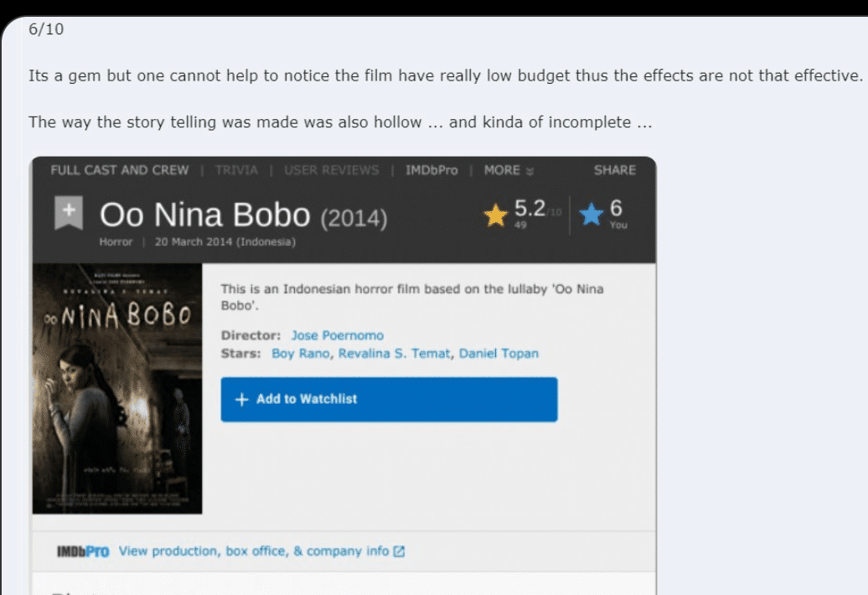The image size is (868, 595).
Task: Click the SHARE option
Action: pos(615,170)
